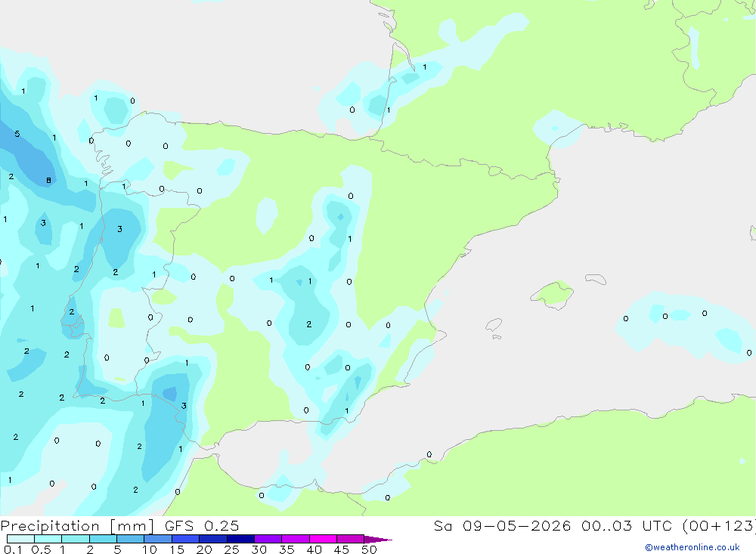The width and height of the screenshot is (756, 554).
Task: Click Mallorca island on the map
Action: click(552, 294)
